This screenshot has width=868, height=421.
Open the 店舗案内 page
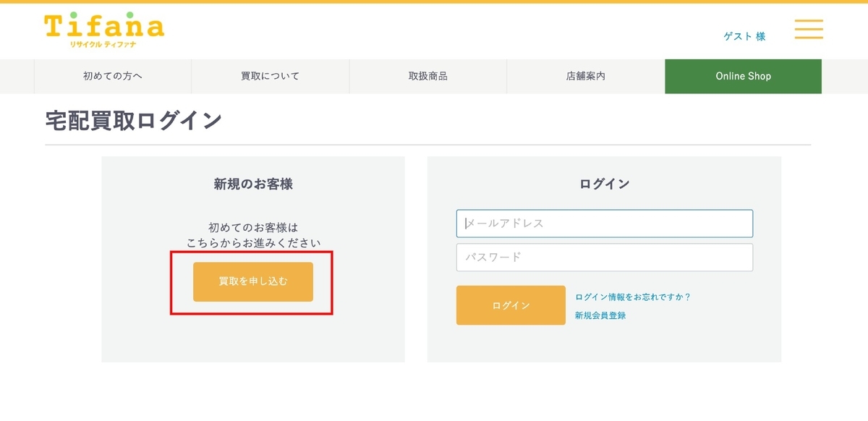pyautogui.click(x=586, y=75)
